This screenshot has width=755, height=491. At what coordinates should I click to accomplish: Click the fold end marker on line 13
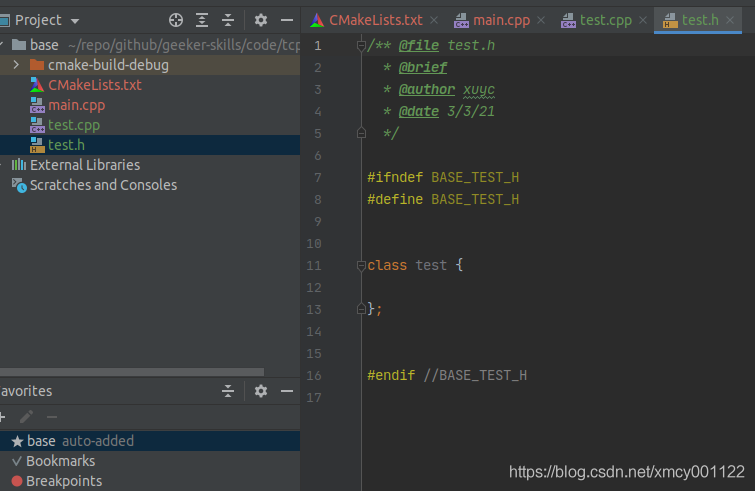pyautogui.click(x=361, y=309)
